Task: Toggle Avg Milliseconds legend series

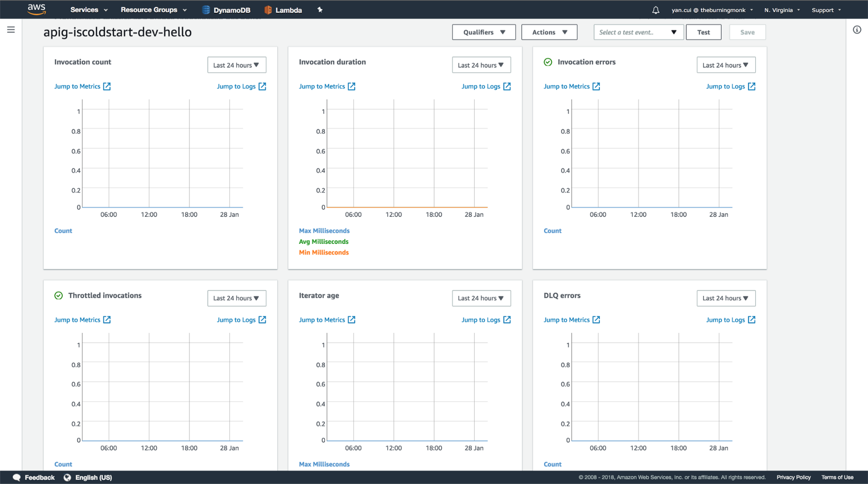Action: [x=323, y=242]
